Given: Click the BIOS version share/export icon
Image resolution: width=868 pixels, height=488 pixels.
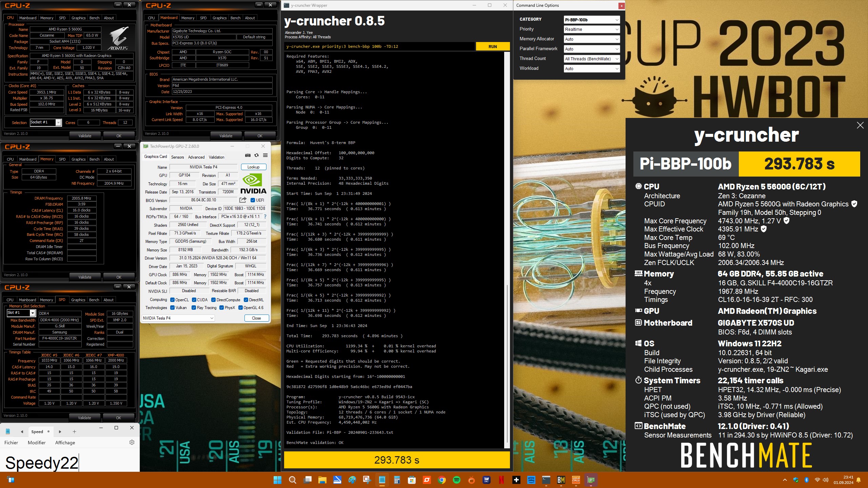Looking at the screenshot, I should (x=243, y=200).
